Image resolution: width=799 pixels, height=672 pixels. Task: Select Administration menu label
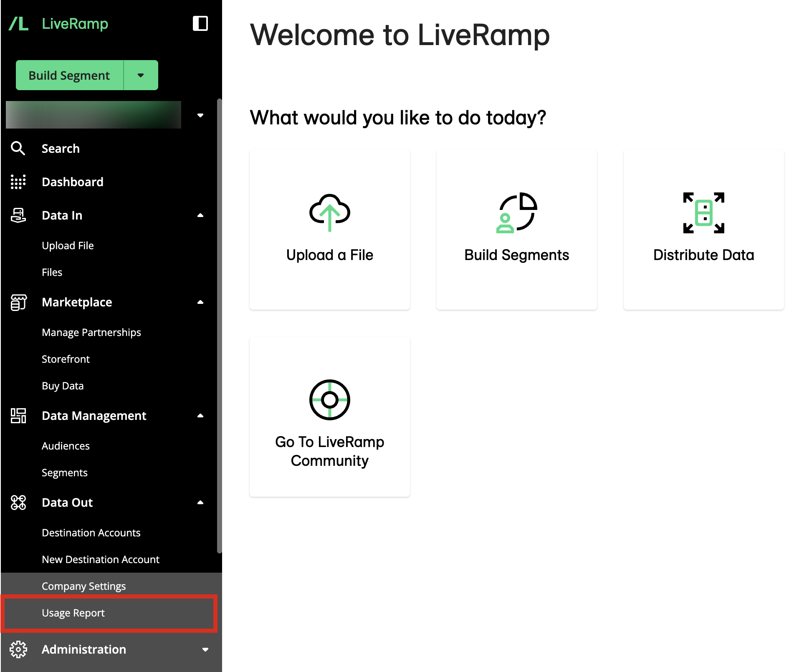[84, 649]
